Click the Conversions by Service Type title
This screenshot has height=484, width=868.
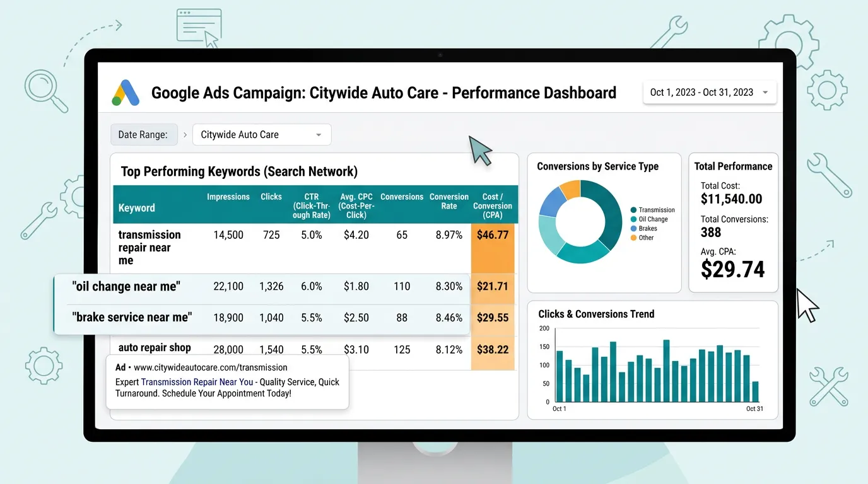[597, 166]
